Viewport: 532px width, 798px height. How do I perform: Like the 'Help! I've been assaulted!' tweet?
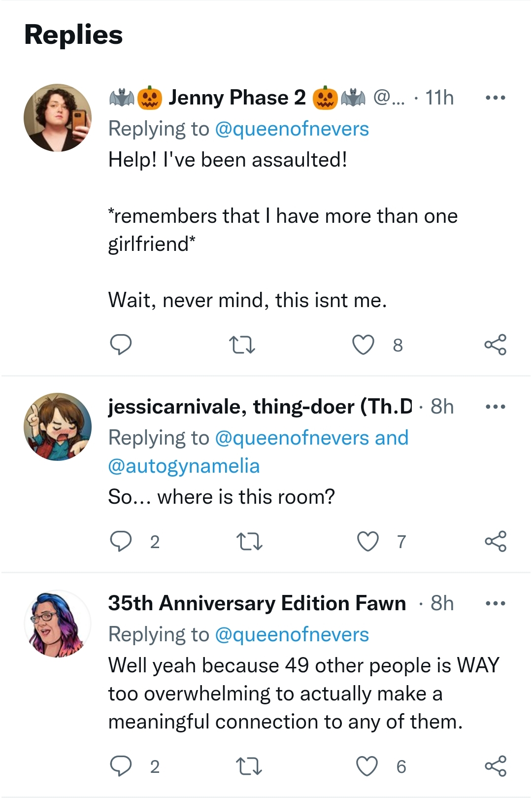point(363,345)
